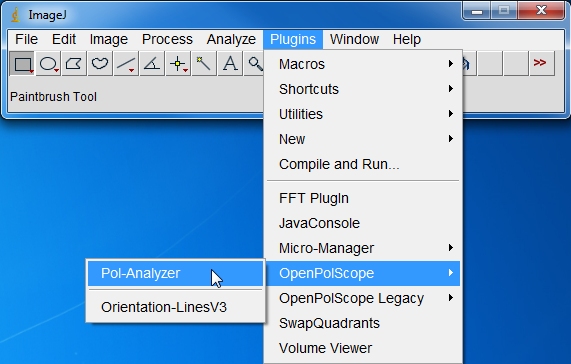The height and width of the screenshot is (364, 571).
Task: Open the Edit menu
Action: tap(64, 39)
